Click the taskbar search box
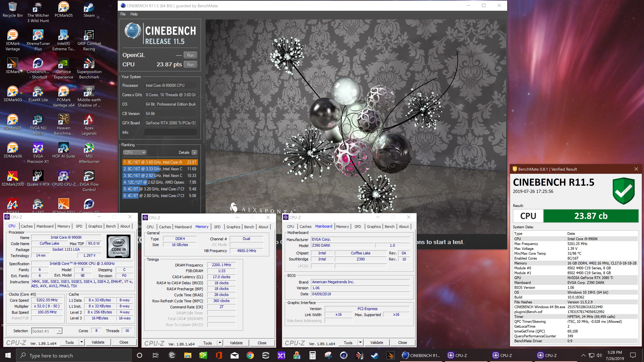Viewport: 644px width, 362px height. pos(74,355)
